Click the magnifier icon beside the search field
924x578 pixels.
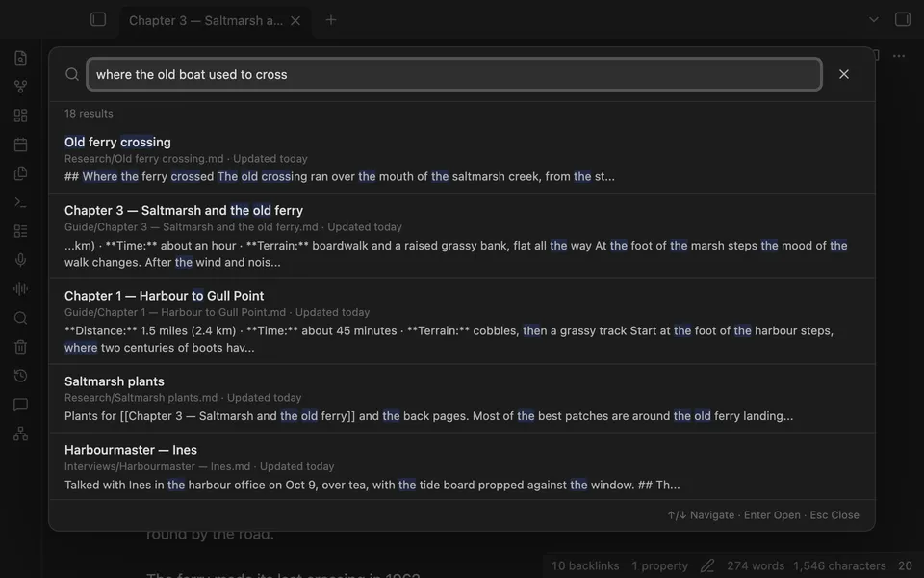pos(72,74)
